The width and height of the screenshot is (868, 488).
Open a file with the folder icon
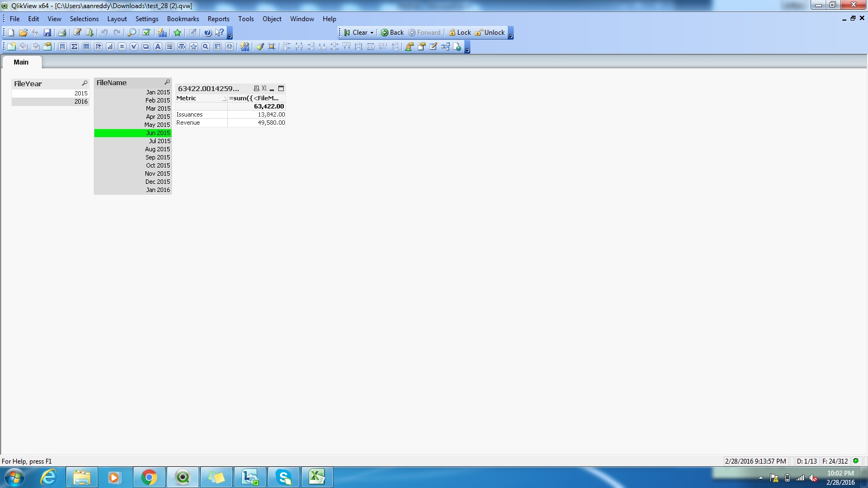23,33
